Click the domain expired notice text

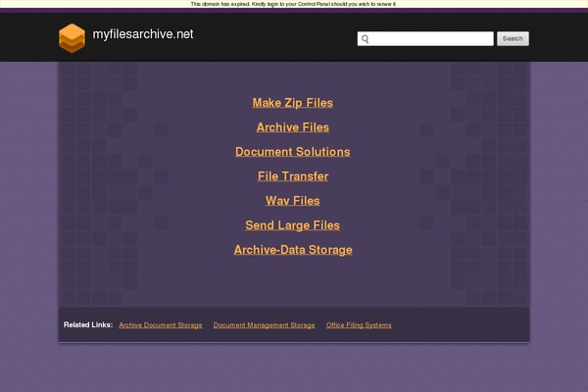pos(294,4)
